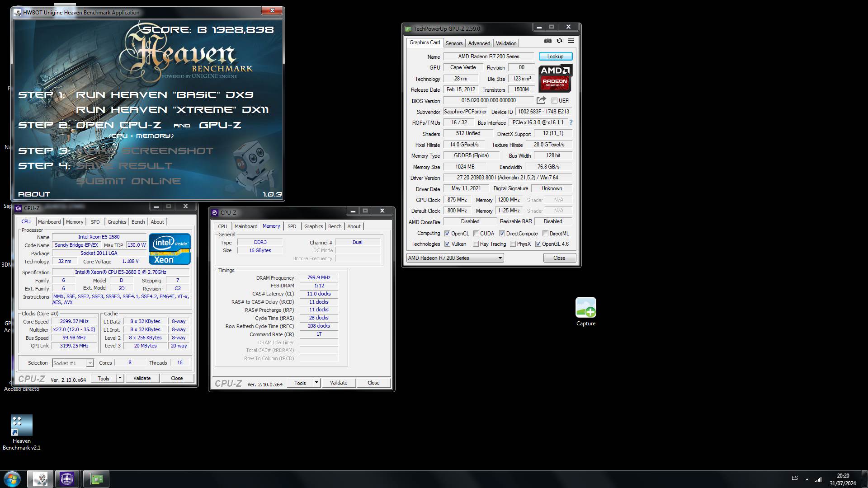Click GPU Name field AMD Radeon R7
This screenshot has height=488, width=868.
489,56
